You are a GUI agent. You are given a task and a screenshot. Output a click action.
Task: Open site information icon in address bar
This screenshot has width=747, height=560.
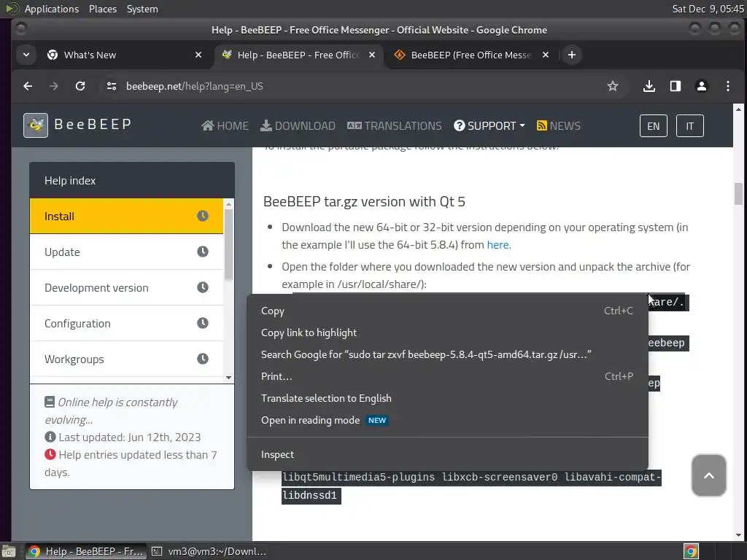coord(112,86)
